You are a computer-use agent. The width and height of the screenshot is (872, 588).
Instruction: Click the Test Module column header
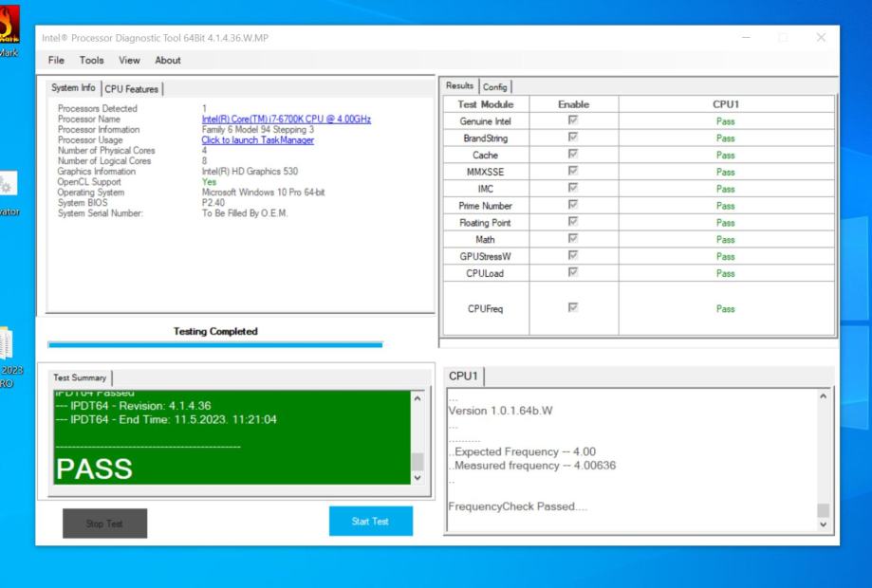tap(486, 104)
